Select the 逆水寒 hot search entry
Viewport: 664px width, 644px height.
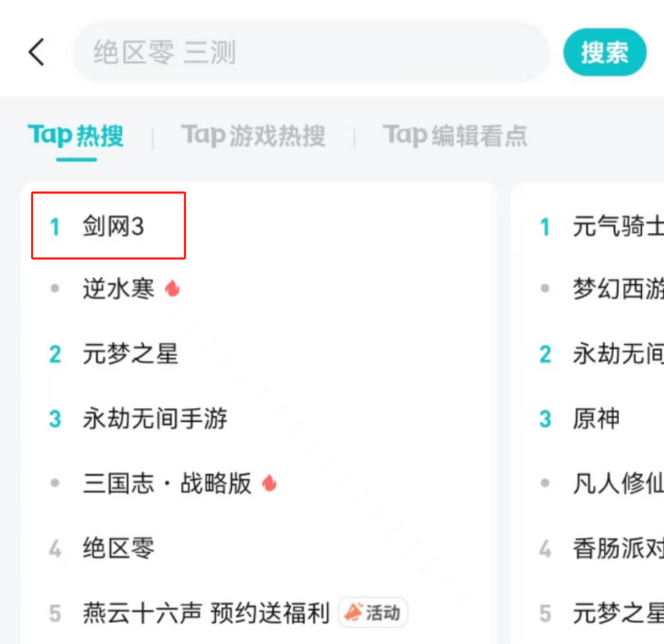[x=119, y=288]
